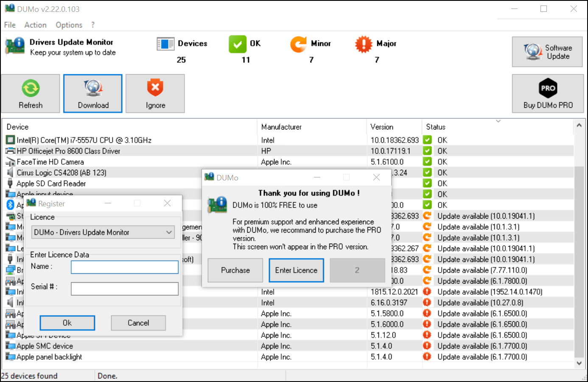Image resolution: width=588 pixels, height=382 pixels.
Task: Select the Apple SMC device row
Action: coord(288,346)
